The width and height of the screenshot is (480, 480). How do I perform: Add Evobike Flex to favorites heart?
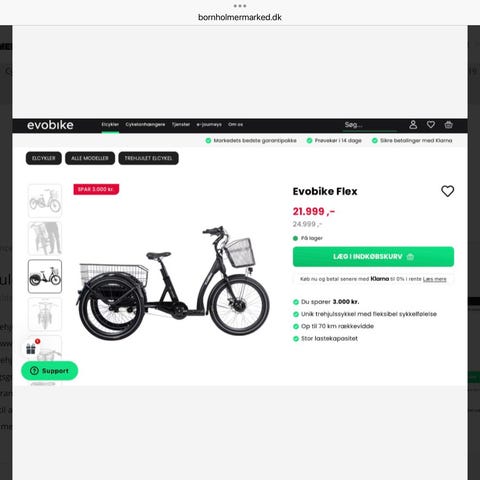click(x=447, y=191)
